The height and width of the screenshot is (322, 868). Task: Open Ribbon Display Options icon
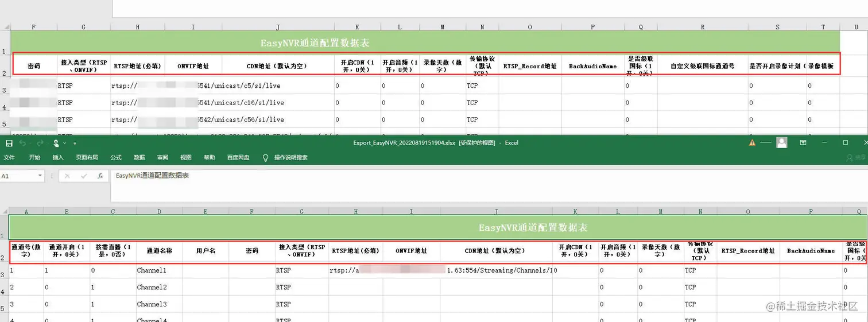(x=803, y=142)
